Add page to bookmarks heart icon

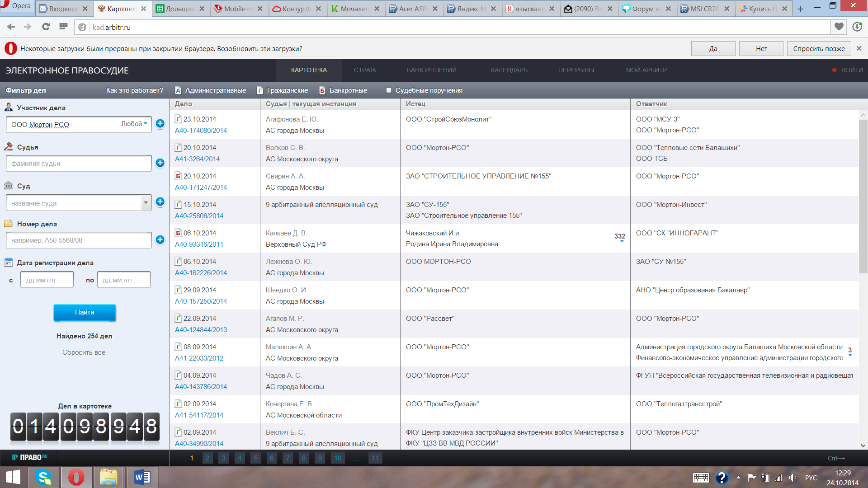pos(839,27)
